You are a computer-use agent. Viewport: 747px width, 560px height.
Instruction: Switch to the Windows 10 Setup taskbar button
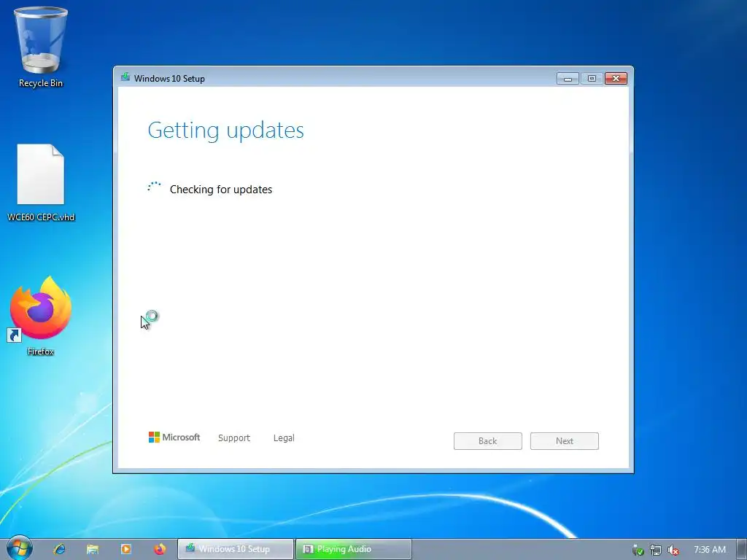(x=236, y=549)
